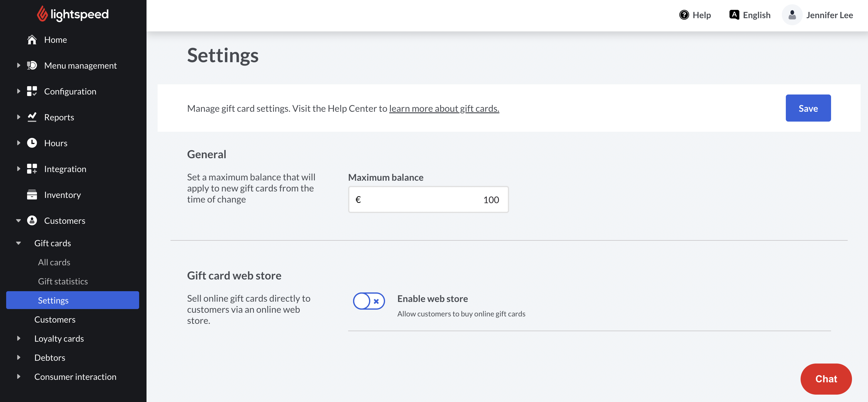Open the All cards menu item

pyautogui.click(x=54, y=262)
